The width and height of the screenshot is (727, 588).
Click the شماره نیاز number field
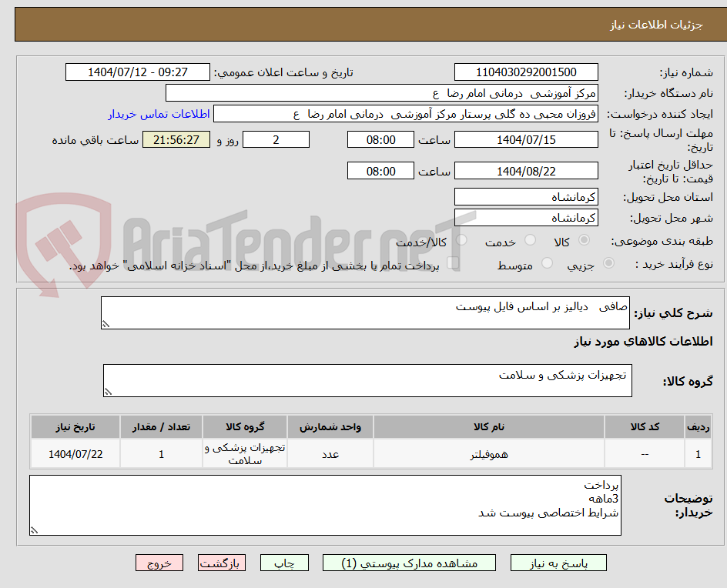point(526,72)
